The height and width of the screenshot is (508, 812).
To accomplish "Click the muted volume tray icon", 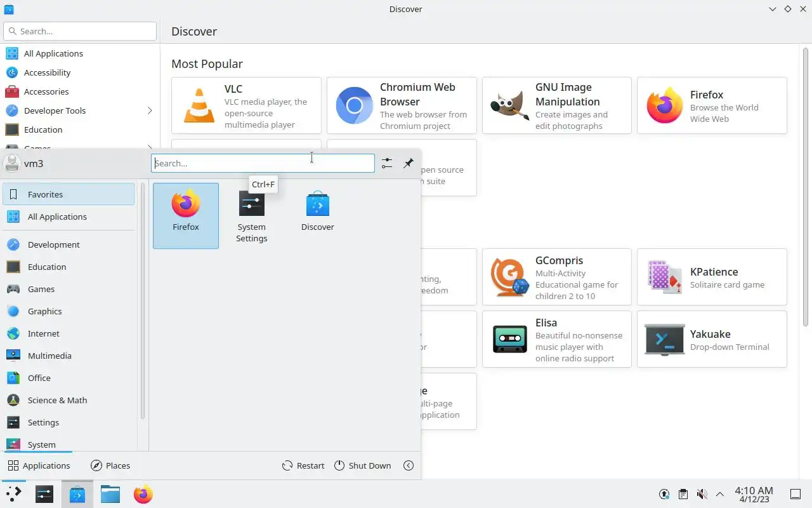I will 702,494.
